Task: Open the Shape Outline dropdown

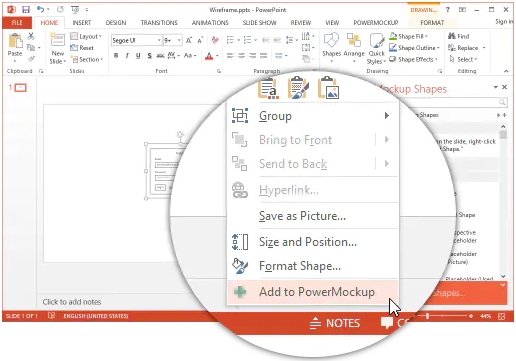Action: click(414, 48)
